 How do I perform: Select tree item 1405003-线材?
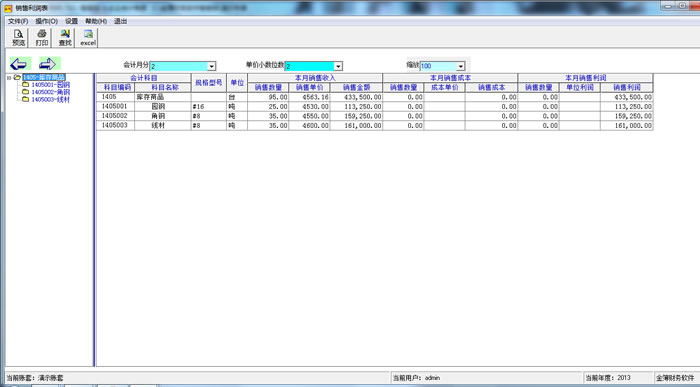[x=50, y=99]
